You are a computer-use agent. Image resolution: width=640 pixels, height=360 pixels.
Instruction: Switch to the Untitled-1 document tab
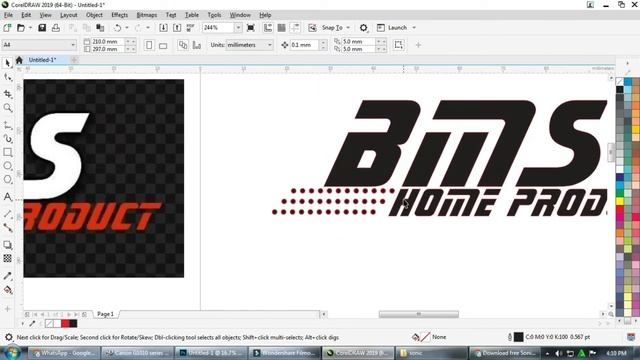[x=42, y=60]
